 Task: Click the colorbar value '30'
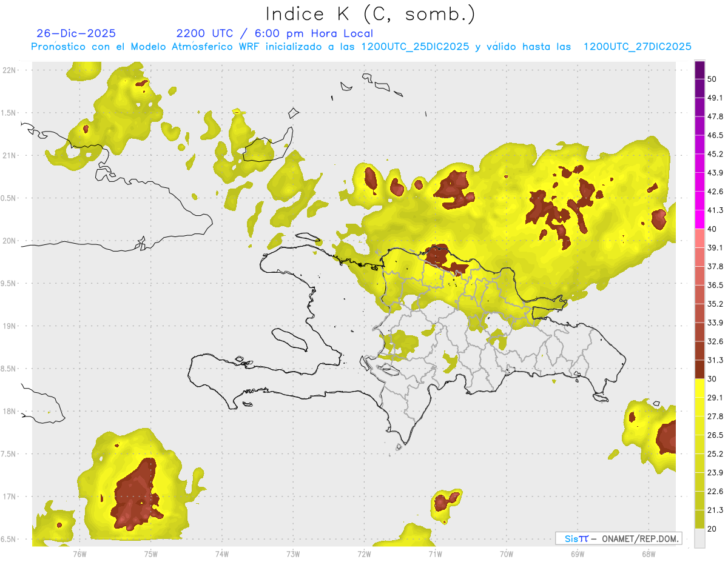tap(712, 379)
